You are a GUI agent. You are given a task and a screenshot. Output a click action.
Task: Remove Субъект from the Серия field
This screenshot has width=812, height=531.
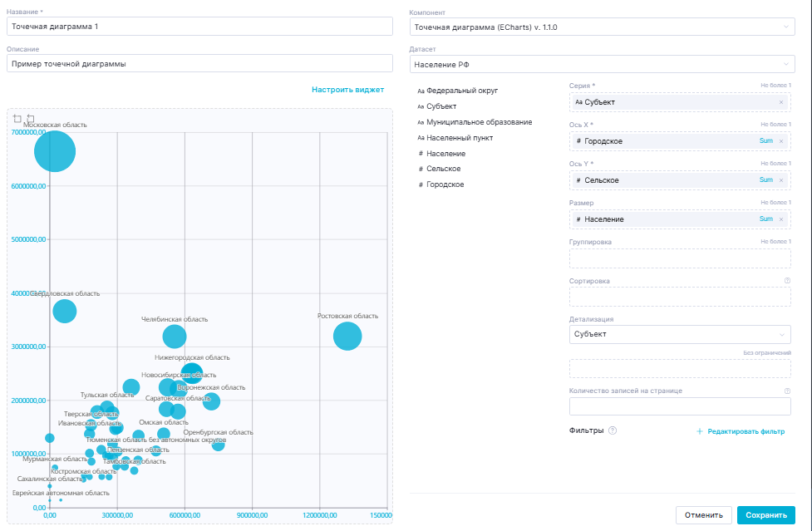[781, 102]
